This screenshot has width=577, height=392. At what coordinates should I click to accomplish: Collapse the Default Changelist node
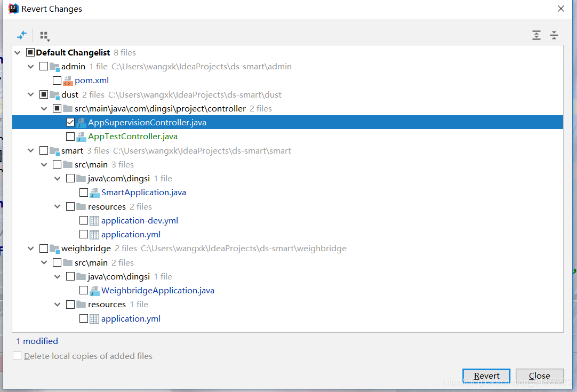point(18,53)
